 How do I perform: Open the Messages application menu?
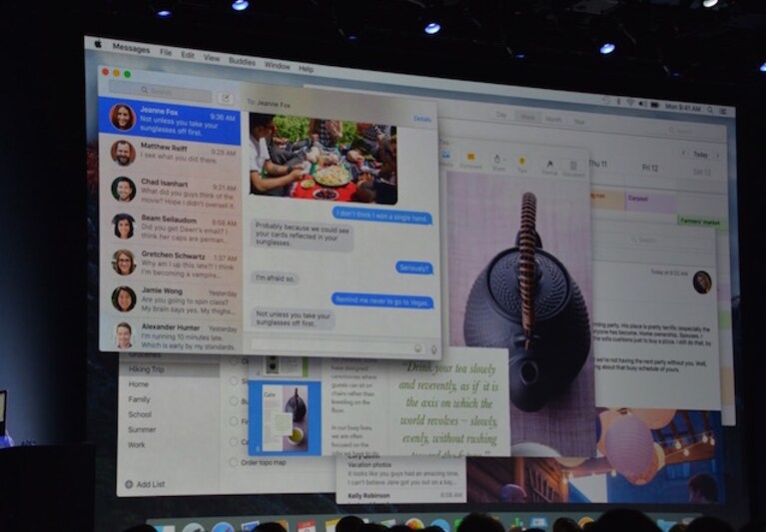pyautogui.click(x=131, y=48)
